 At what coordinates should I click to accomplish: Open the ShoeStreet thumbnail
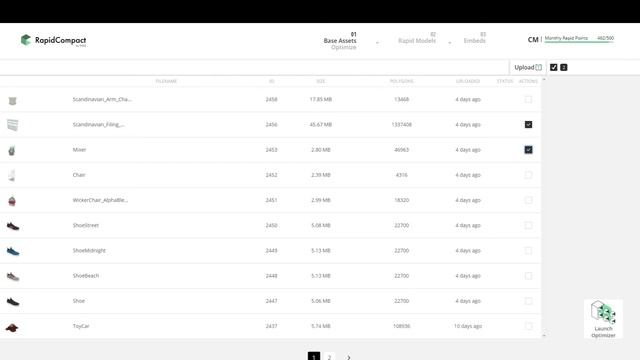pos(13,226)
